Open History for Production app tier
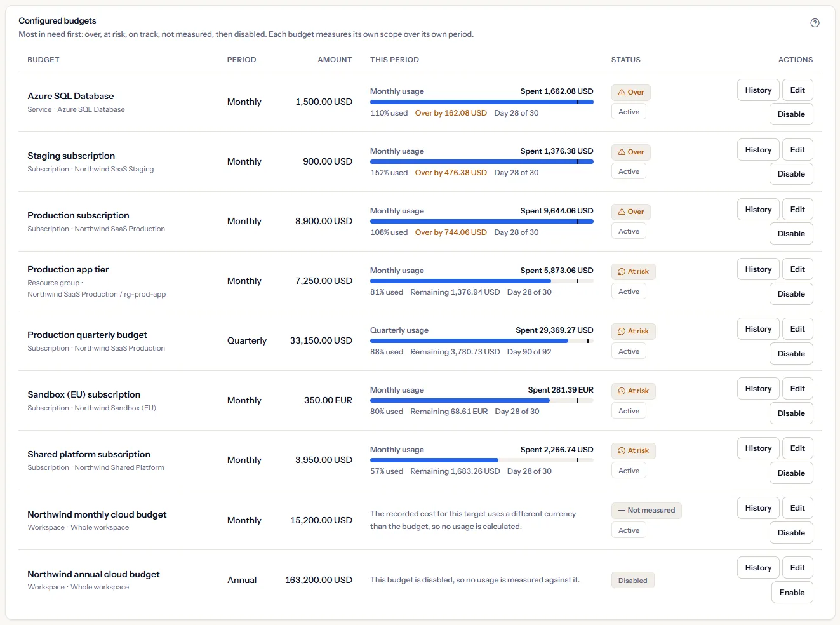 (x=758, y=269)
